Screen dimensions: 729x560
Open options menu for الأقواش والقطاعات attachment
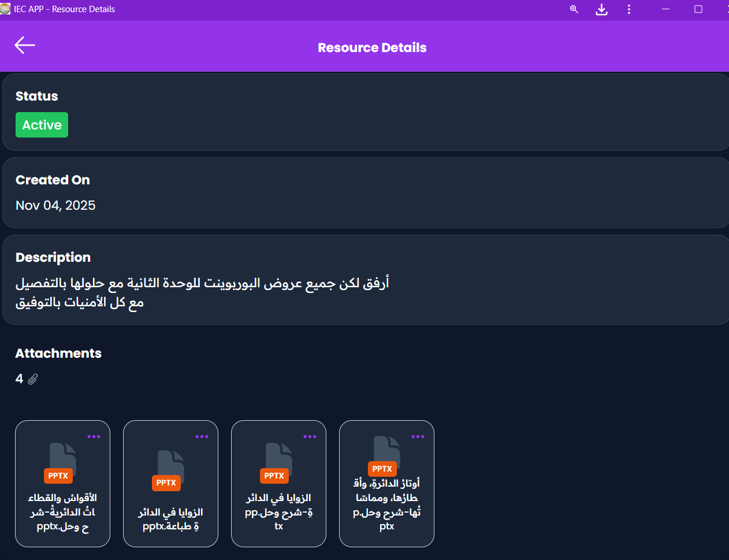(94, 437)
